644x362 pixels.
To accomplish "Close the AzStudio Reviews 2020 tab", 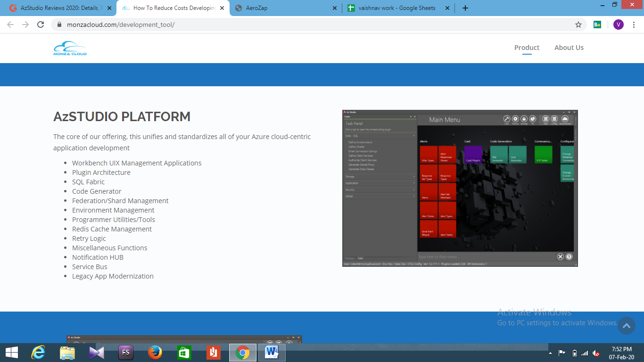I will click(109, 8).
